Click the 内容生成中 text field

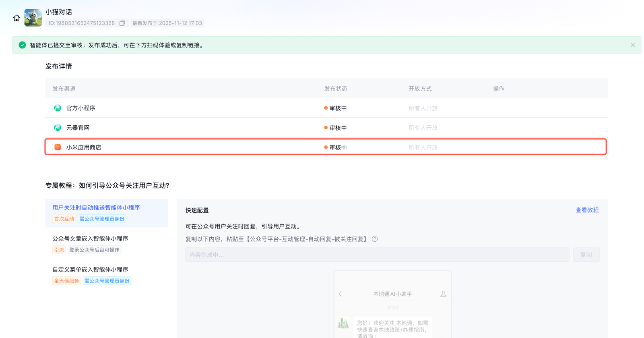(377, 255)
